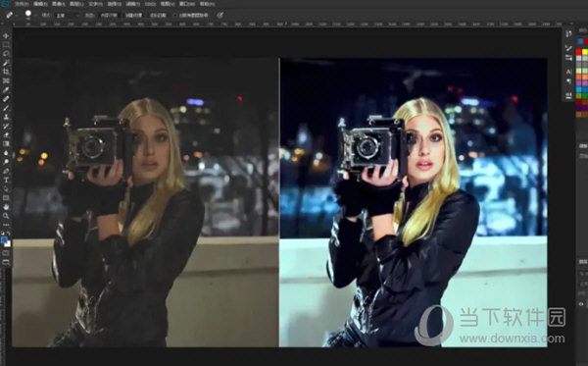This screenshot has width=588, height=366.
Task: Toggle layer visibility eye icon
Action: tap(581, 304)
